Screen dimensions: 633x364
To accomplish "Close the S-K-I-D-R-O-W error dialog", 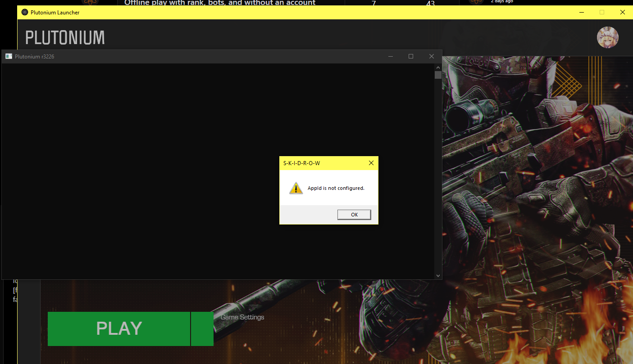I will click(371, 163).
